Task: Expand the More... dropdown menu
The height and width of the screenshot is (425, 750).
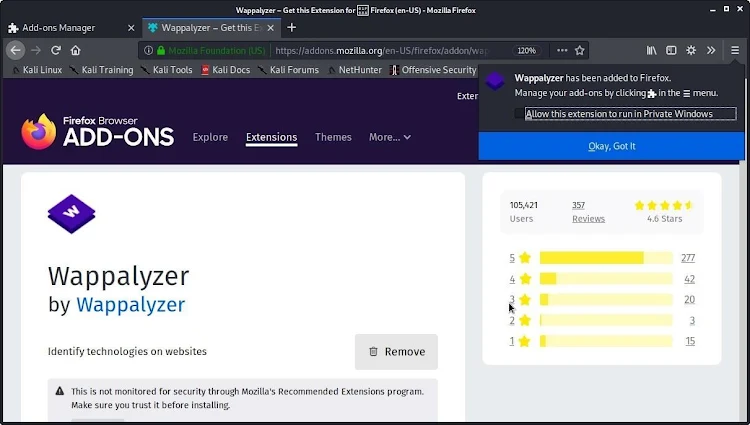Action: click(x=389, y=137)
